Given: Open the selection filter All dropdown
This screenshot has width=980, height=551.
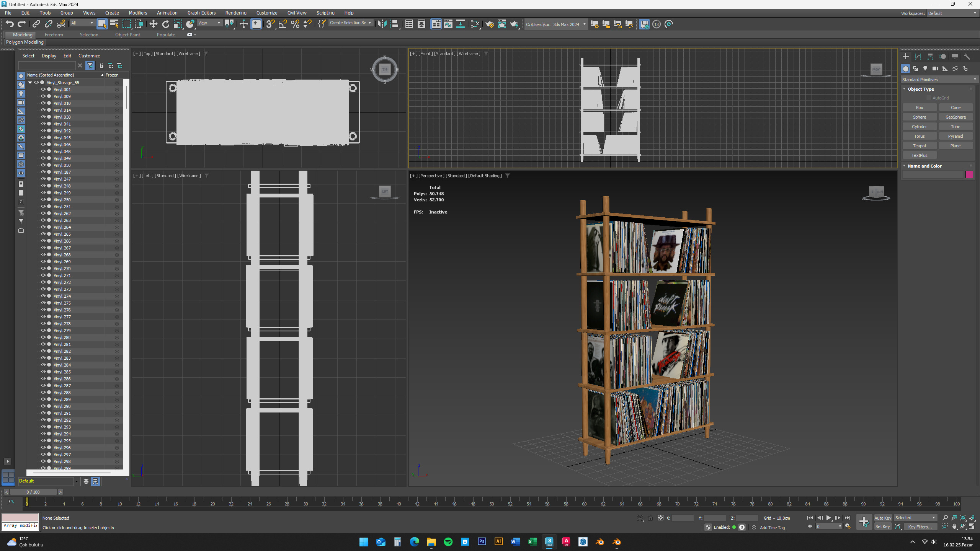Looking at the screenshot, I should pyautogui.click(x=82, y=23).
